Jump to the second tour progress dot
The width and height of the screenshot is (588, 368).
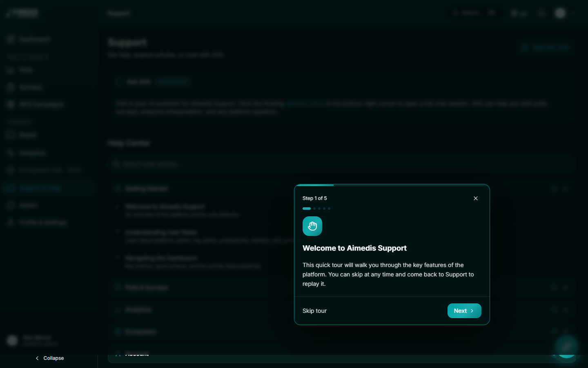(314, 209)
